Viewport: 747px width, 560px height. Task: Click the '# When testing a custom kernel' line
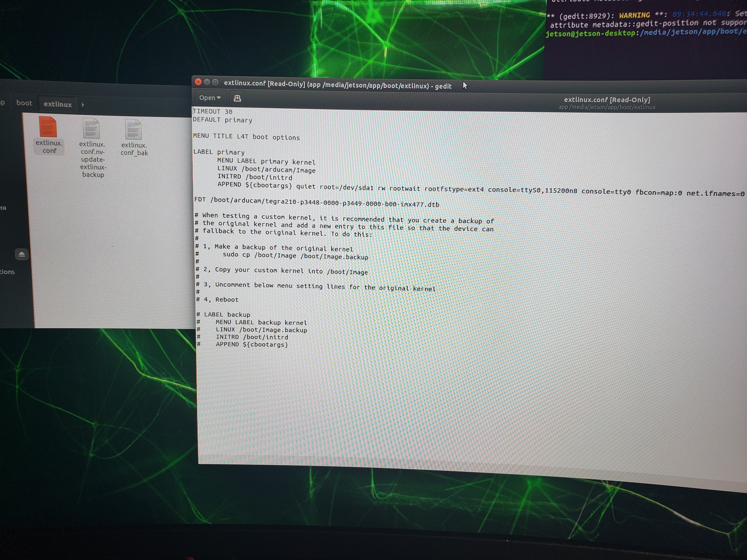[x=344, y=218]
